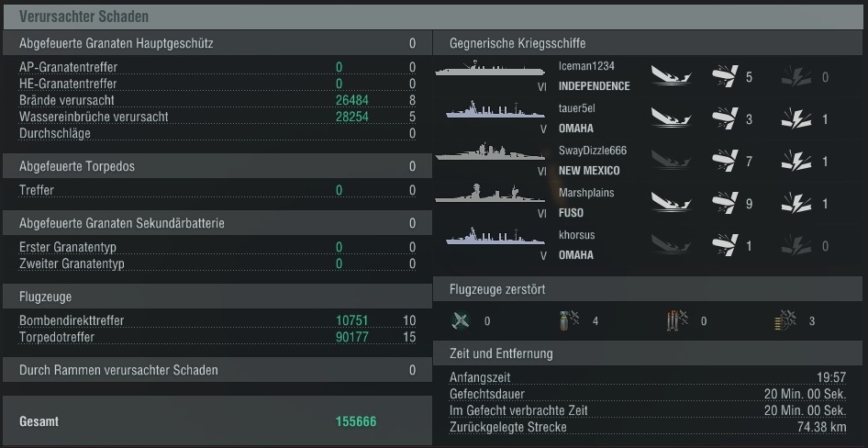Select the Torpedotreffer damage row

click(x=217, y=337)
